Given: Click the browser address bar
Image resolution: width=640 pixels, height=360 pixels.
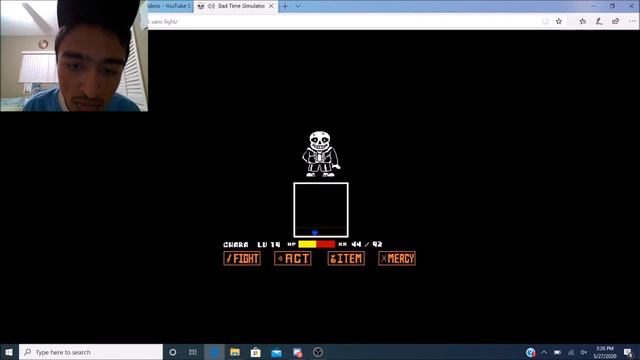Looking at the screenshot, I should 343,21.
